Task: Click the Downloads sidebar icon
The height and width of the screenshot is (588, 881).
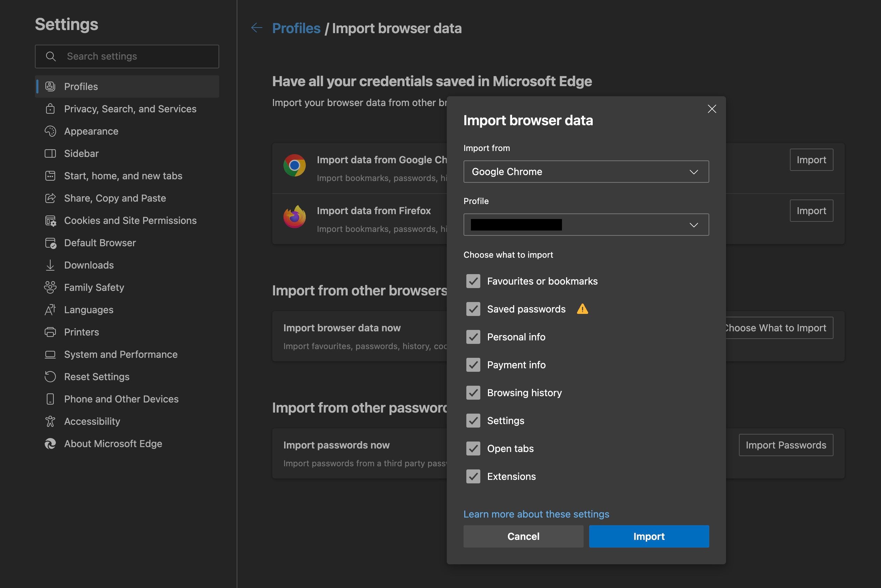Action: click(x=51, y=265)
